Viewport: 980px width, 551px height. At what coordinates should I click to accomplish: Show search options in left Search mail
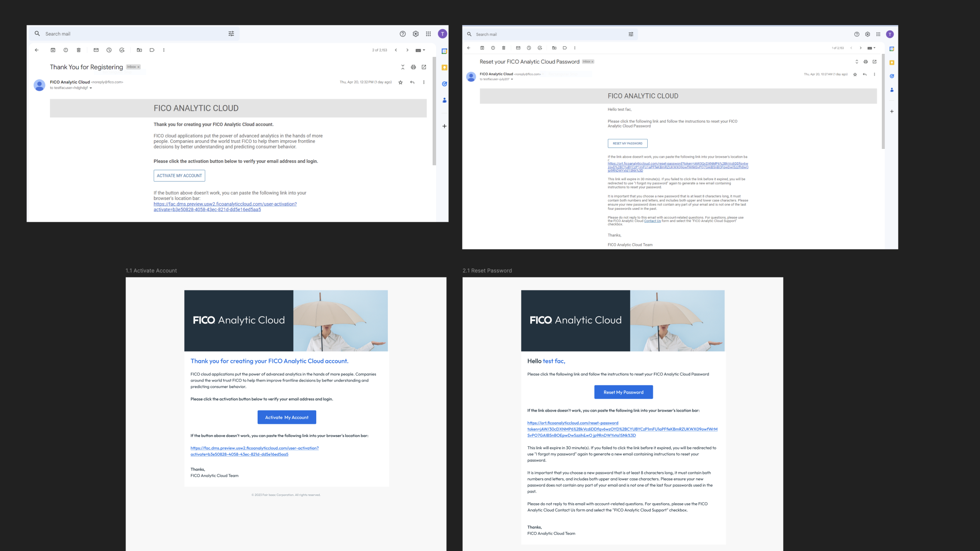[x=231, y=34]
